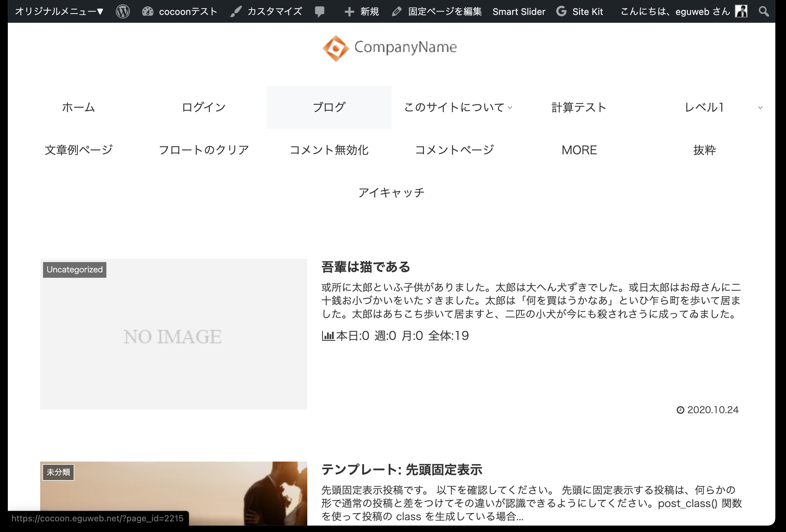Click the 固定ページを編集 pencil icon
Image resolution: width=786 pixels, height=532 pixels.
[x=396, y=12]
